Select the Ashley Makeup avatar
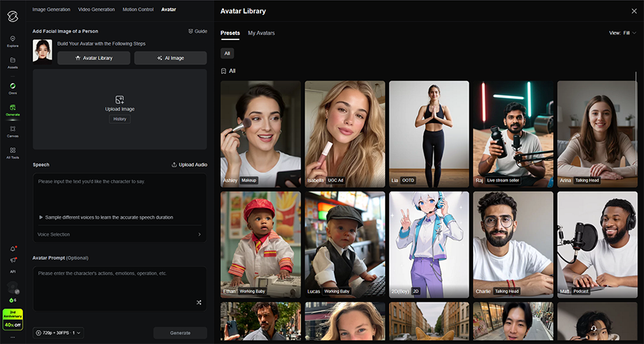This screenshot has width=644, height=344. 260,134
